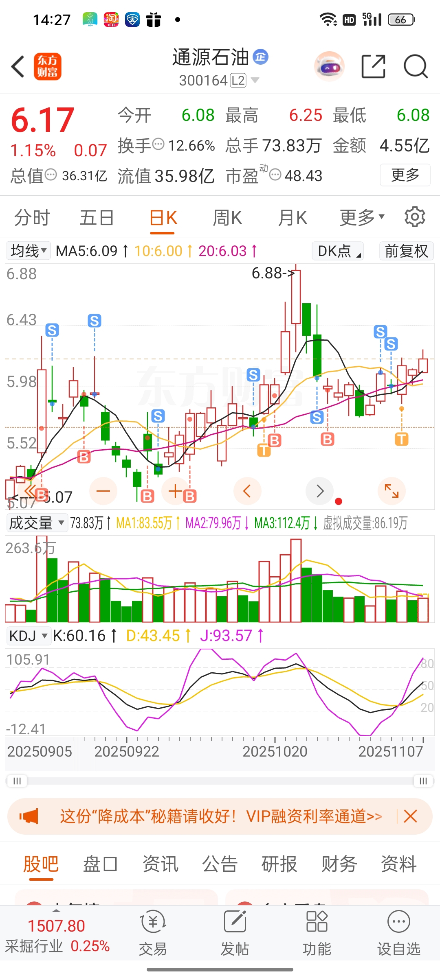
Task: Tap the 6.17 current price
Action: click(43, 120)
